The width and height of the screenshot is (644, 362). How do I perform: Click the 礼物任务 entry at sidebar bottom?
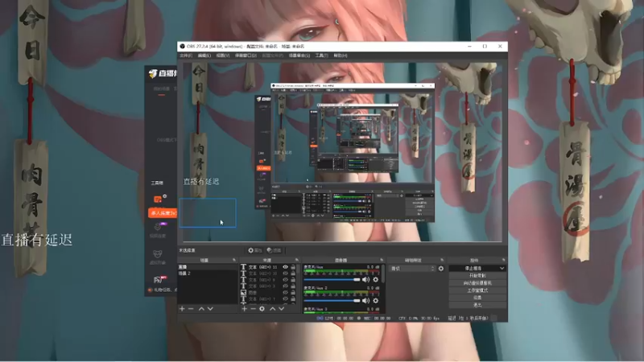tap(162, 290)
